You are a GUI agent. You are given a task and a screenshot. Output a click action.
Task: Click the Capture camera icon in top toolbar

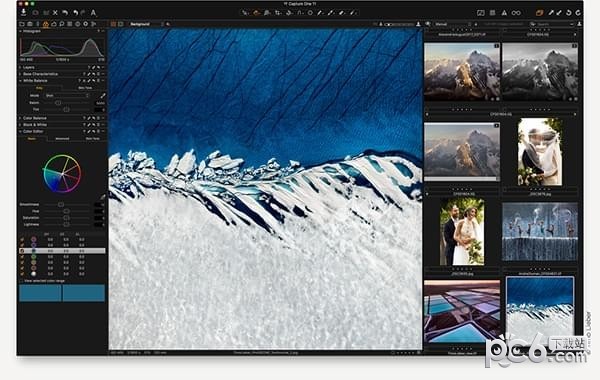pyautogui.click(x=35, y=13)
